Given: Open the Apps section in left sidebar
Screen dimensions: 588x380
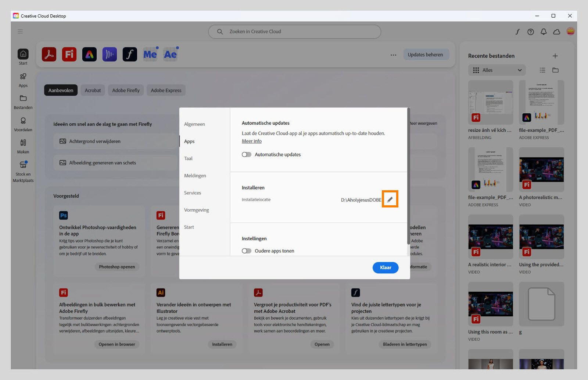Looking at the screenshot, I should click(x=23, y=80).
